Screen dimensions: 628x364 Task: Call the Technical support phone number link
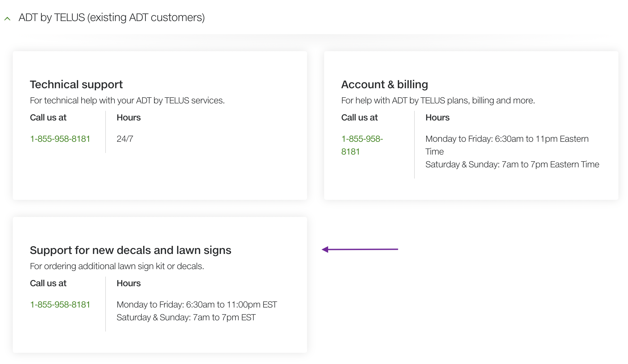(60, 139)
